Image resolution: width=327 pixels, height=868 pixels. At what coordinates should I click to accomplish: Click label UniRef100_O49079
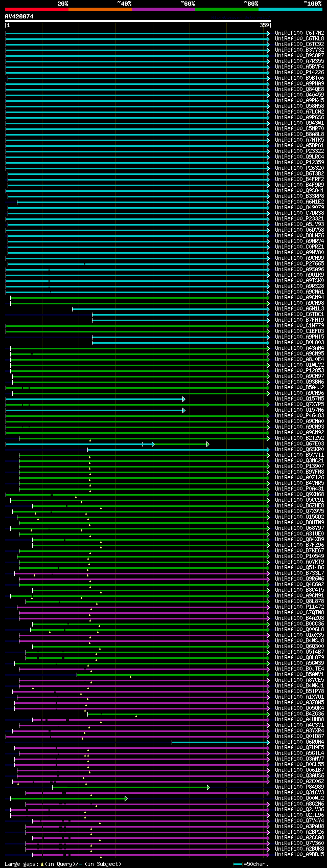pyautogui.click(x=299, y=207)
